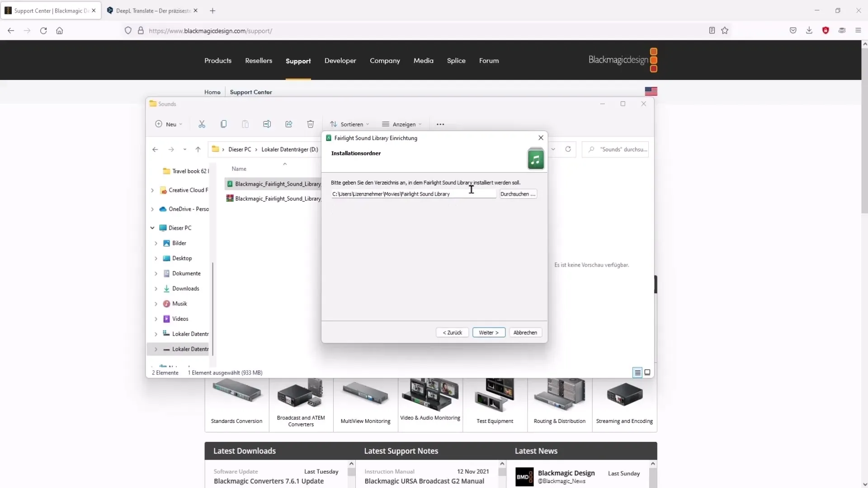Click the Support menu tab in browser
The width and height of the screenshot is (868, 488).
pos(298,60)
